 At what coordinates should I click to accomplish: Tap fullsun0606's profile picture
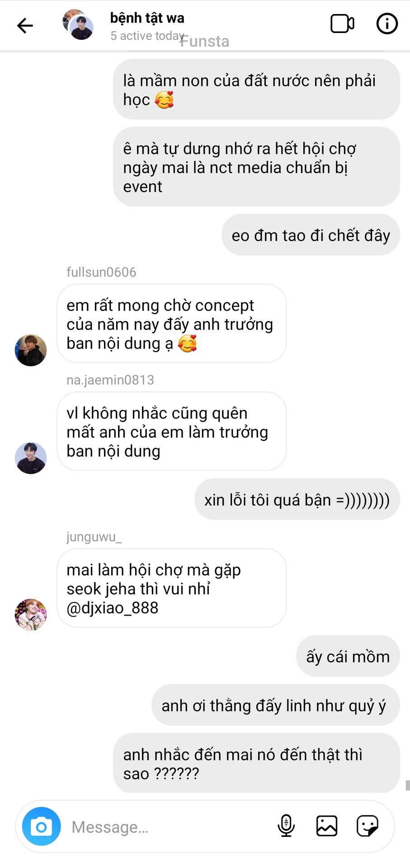[x=31, y=350]
